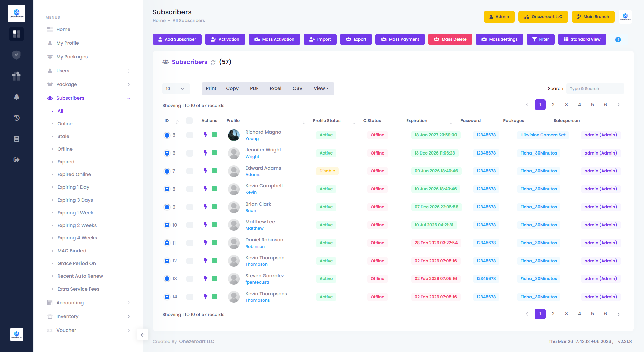Select the checkbox for Daniel Robinson's row
Image resolution: width=644 pixels, height=352 pixels.
[x=190, y=243]
